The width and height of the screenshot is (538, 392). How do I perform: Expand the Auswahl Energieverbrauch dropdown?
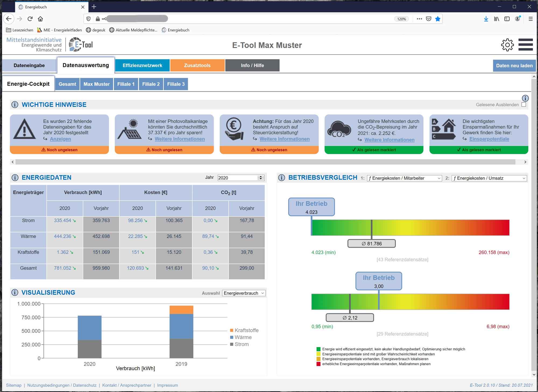pyautogui.click(x=244, y=293)
